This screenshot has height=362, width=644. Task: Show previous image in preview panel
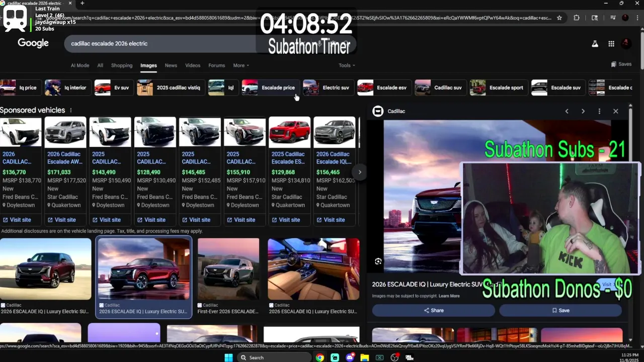pos(567,111)
